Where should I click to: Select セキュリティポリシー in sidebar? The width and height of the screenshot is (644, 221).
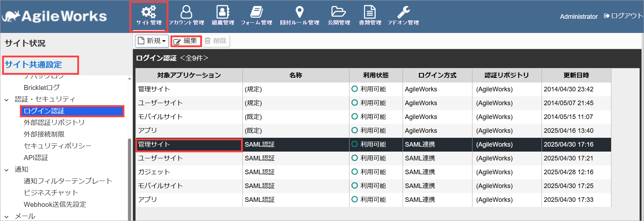point(57,146)
